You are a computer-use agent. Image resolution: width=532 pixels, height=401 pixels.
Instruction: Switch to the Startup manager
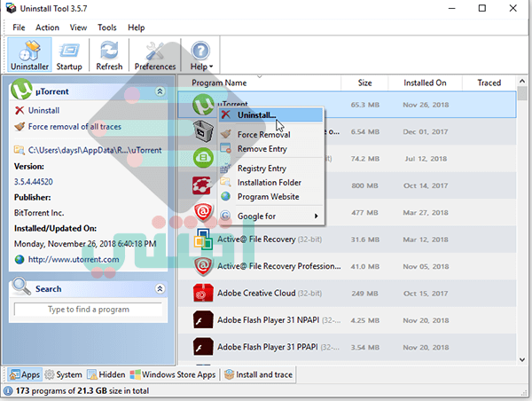click(x=69, y=55)
